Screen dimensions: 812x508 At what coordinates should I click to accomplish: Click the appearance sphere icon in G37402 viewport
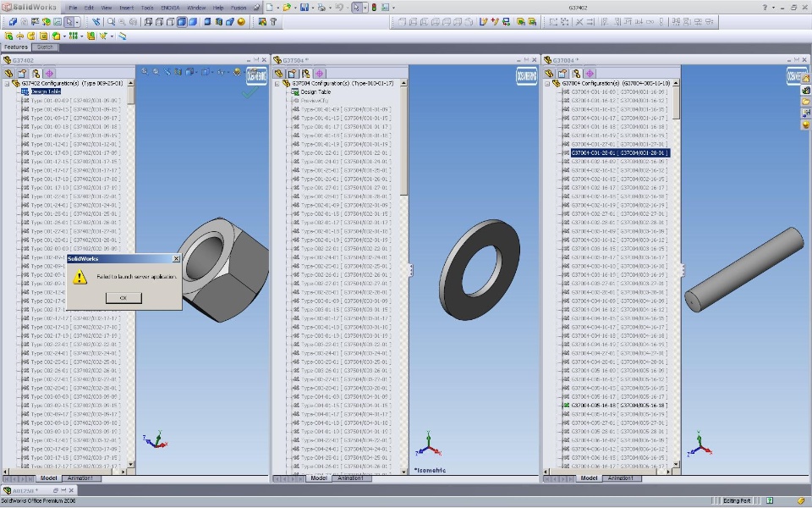point(237,72)
